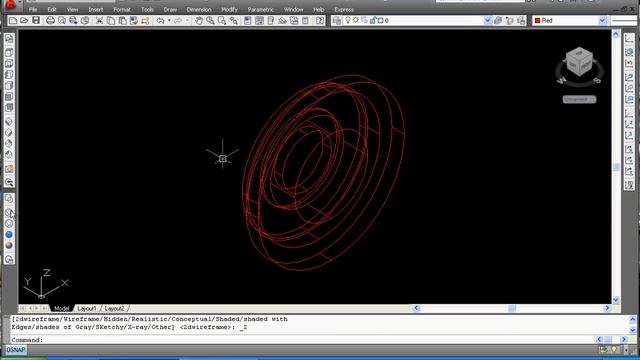Open the Express menu
640x360 pixels.
[x=344, y=9]
